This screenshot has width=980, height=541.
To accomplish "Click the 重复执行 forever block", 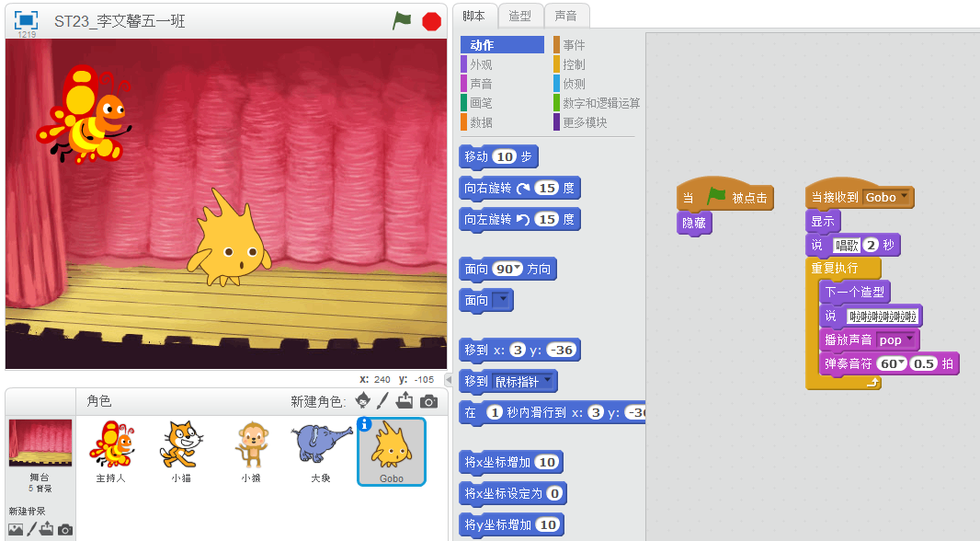I will (x=843, y=269).
